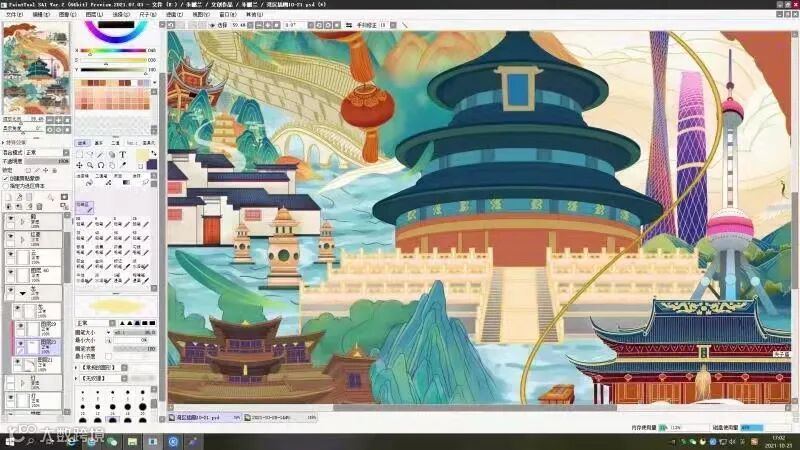
Task: Hide the 图层21 layer
Action: 18,363
